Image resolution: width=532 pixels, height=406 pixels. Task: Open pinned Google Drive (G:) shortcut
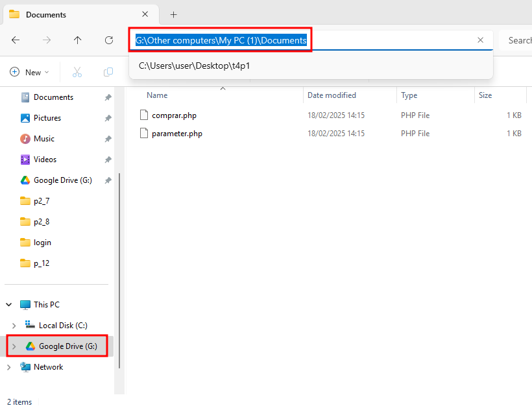62,180
